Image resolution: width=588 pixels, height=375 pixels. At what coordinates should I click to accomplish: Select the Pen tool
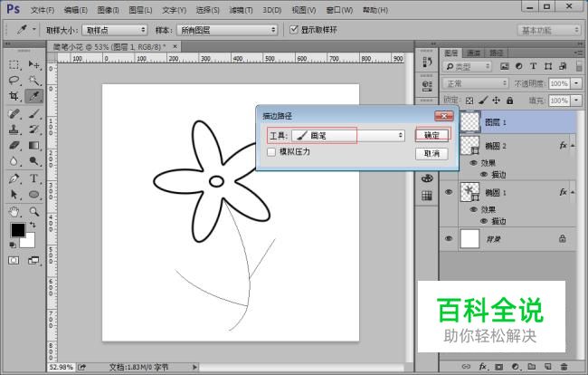pyautogui.click(x=14, y=178)
